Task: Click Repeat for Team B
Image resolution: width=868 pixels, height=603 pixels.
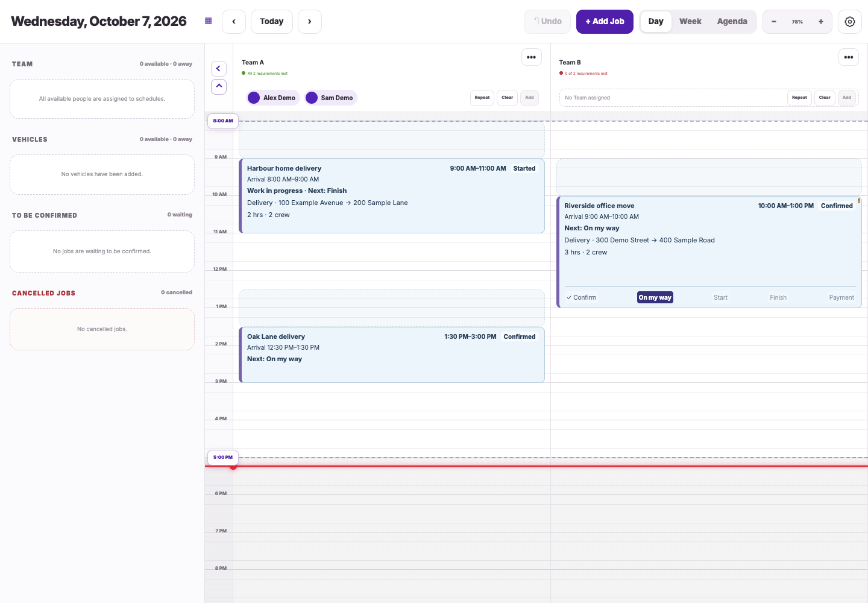Action: [799, 98]
